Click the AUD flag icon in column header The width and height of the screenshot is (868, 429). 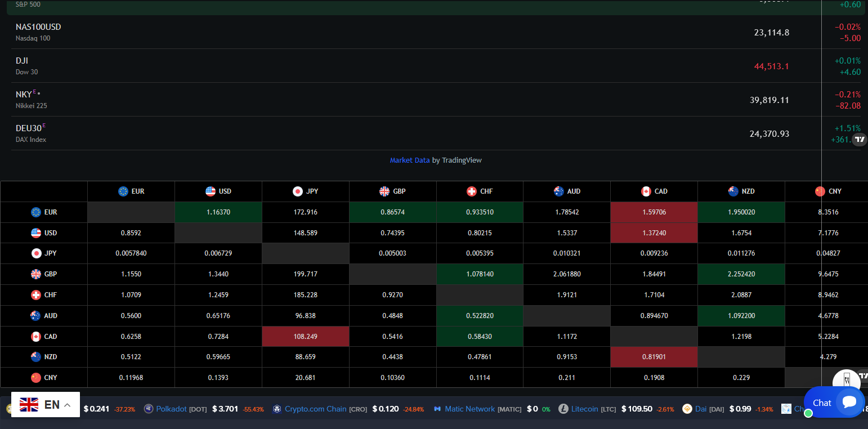coord(559,191)
